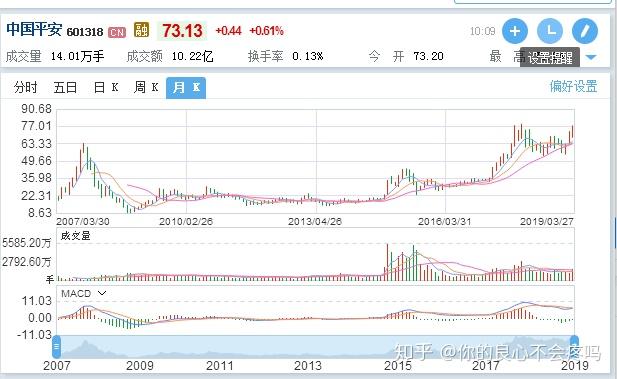Click the percent change +0.61%
This screenshot has width=617, height=379.
click(266, 31)
